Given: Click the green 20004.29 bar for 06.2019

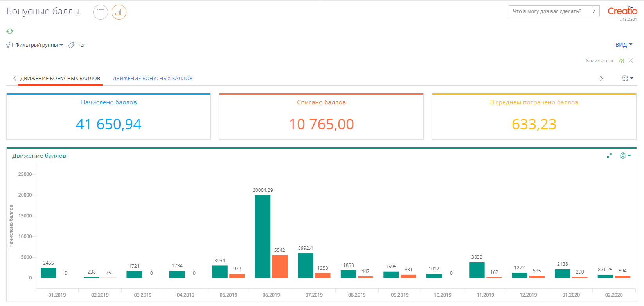Looking at the screenshot, I should coord(263,236).
